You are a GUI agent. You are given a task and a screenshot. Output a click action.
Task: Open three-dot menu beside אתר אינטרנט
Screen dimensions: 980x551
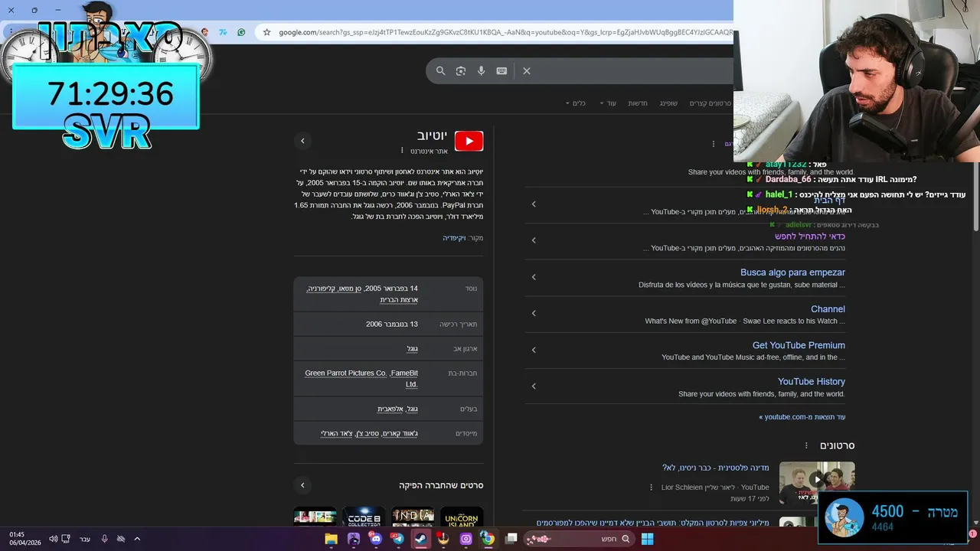(402, 151)
